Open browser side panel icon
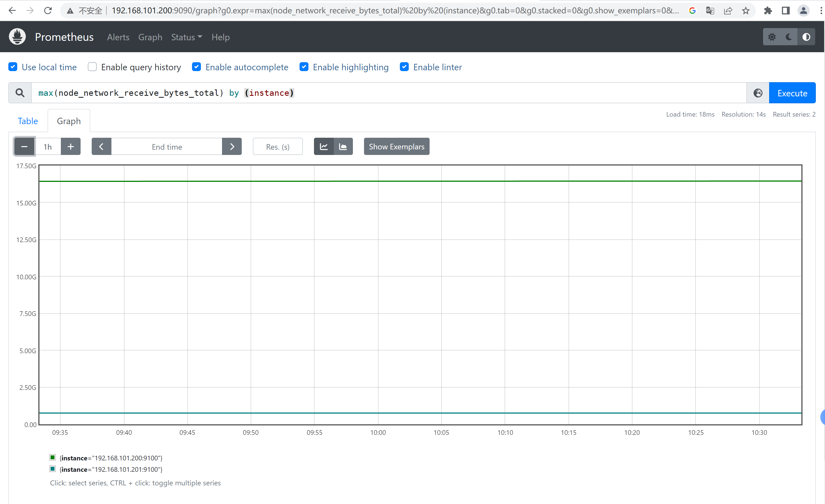This screenshot has width=825, height=504. click(786, 11)
